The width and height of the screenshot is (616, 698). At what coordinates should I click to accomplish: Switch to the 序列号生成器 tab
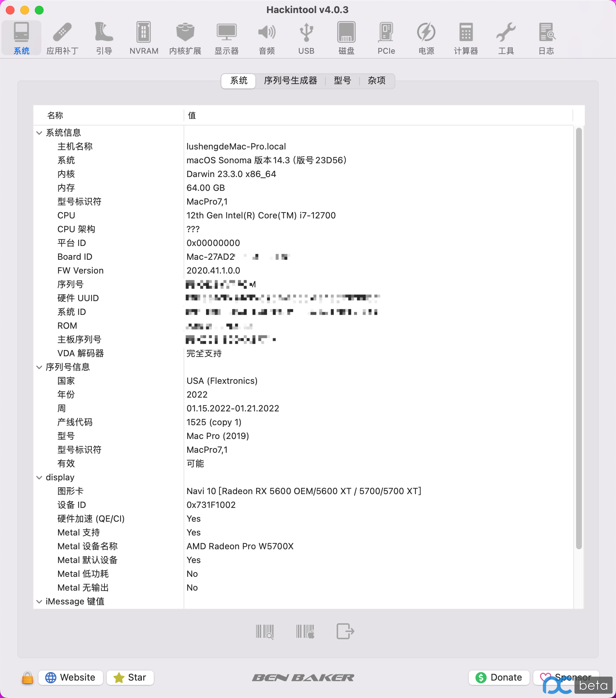(x=291, y=81)
